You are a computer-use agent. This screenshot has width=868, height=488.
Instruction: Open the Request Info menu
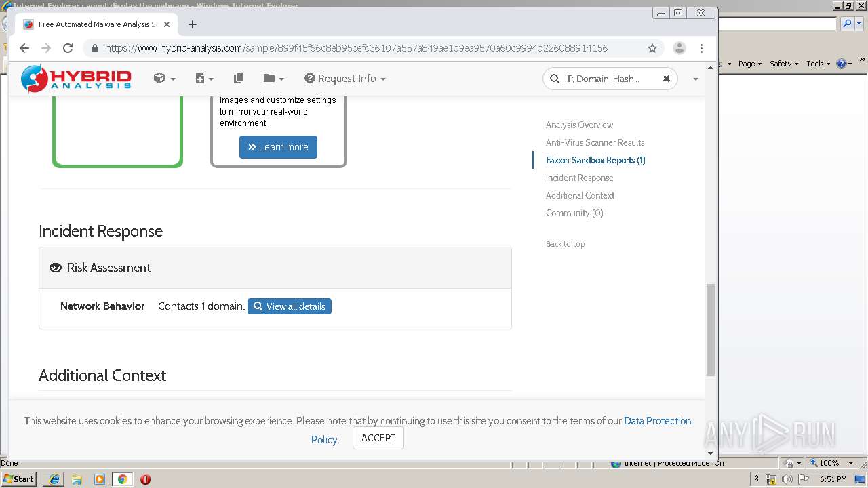[x=345, y=79]
